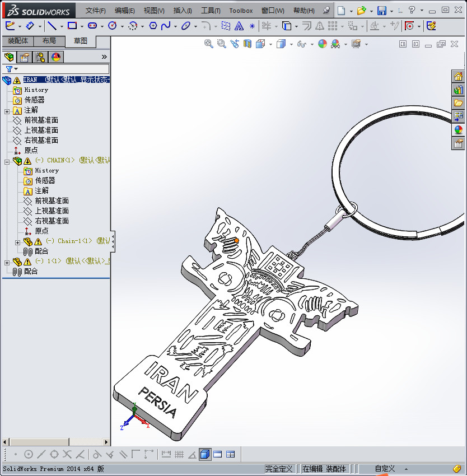Select the bottom 配合 mates folder
The height and width of the screenshot is (476, 467).
(31, 271)
